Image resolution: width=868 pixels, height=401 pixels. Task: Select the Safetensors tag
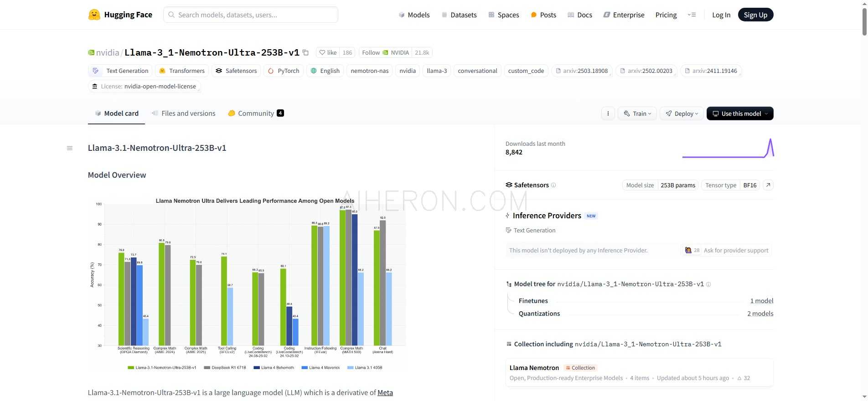pos(237,71)
